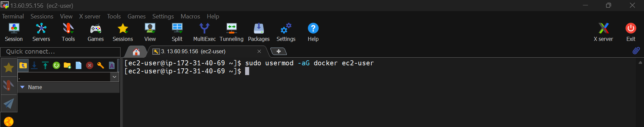Click the Quick connect input field
The width and height of the screenshot is (644, 127).
pos(60,52)
